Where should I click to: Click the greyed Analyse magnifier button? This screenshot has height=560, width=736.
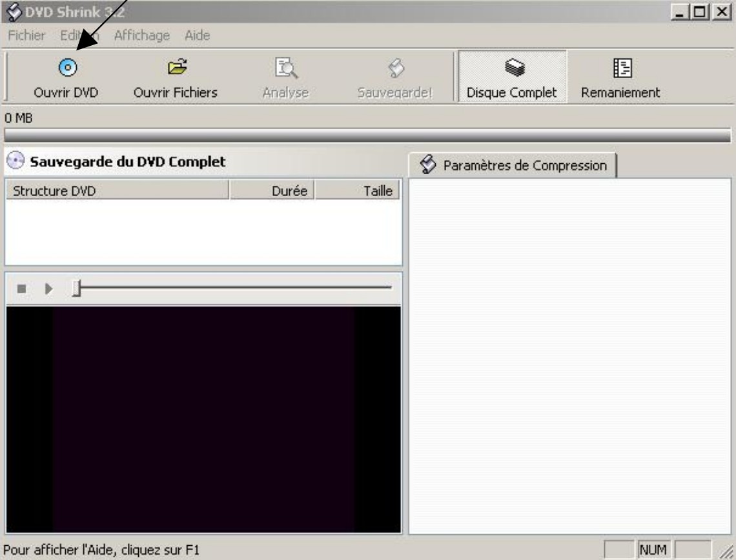tap(285, 77)
